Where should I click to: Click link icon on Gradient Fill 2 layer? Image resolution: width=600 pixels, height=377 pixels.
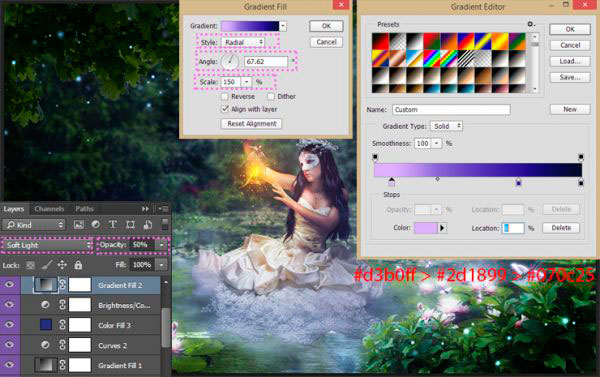[62, 285]
